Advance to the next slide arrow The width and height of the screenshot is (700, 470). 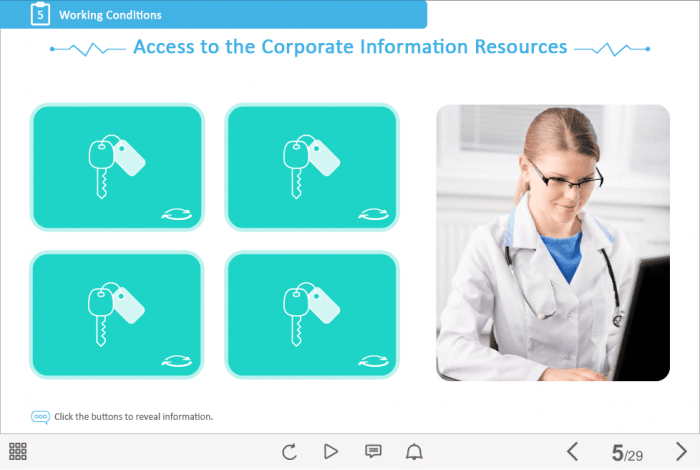tap(681, 451)
